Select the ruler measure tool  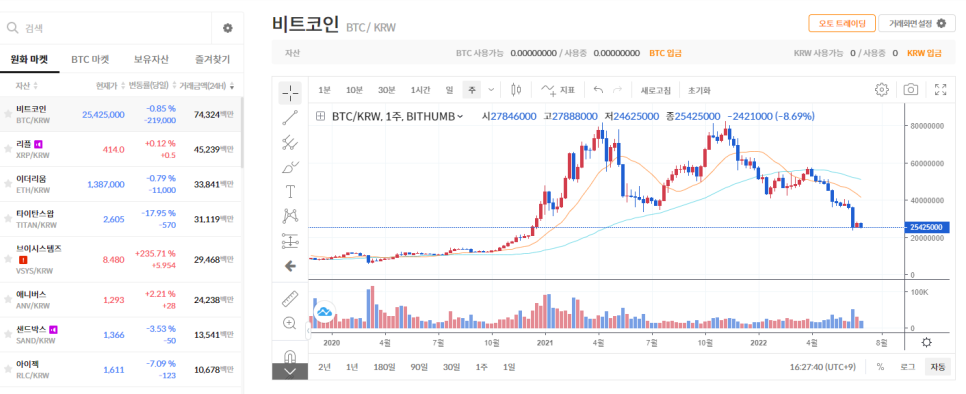coord(290,298)
